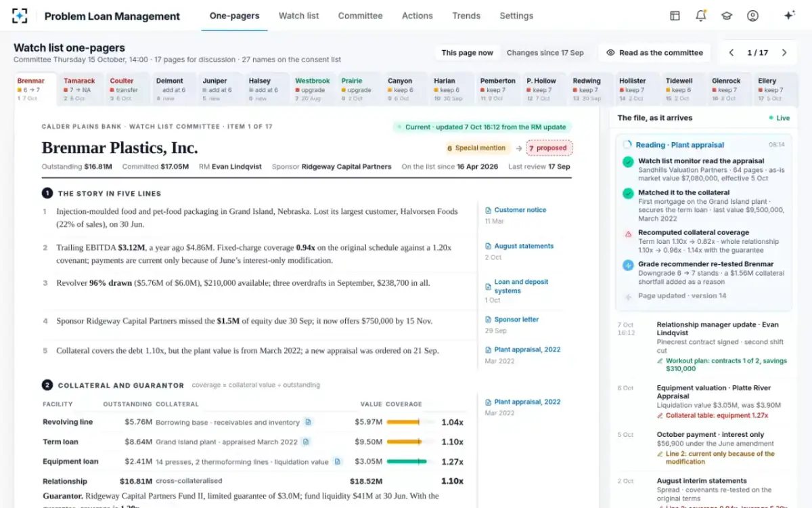This screenshot has width=812, height=508.
Task: Select the Brenmar one-pager tab
Action: pyautogui.click(x=36, y=89)
